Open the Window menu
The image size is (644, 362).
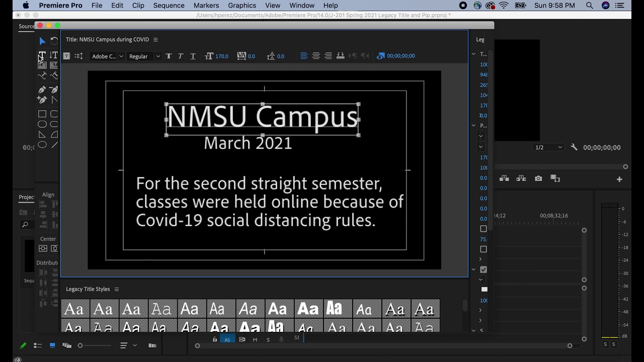(302, 6)
